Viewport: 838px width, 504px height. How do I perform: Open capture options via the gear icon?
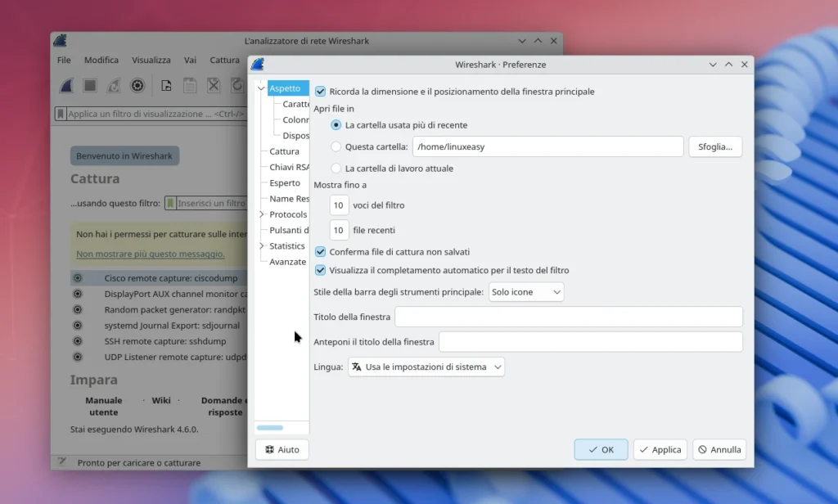coord(137,85)
